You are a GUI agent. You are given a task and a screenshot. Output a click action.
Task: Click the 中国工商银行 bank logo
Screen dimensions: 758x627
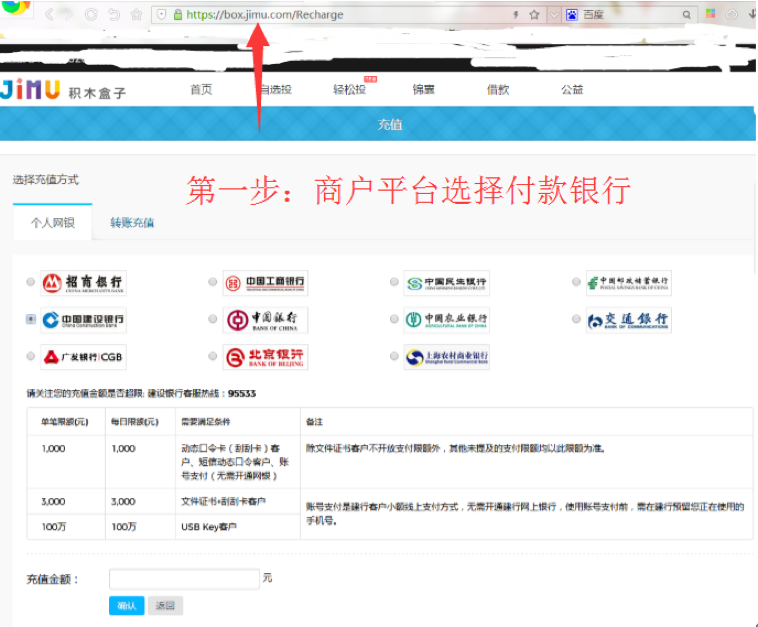coord(265,283)
